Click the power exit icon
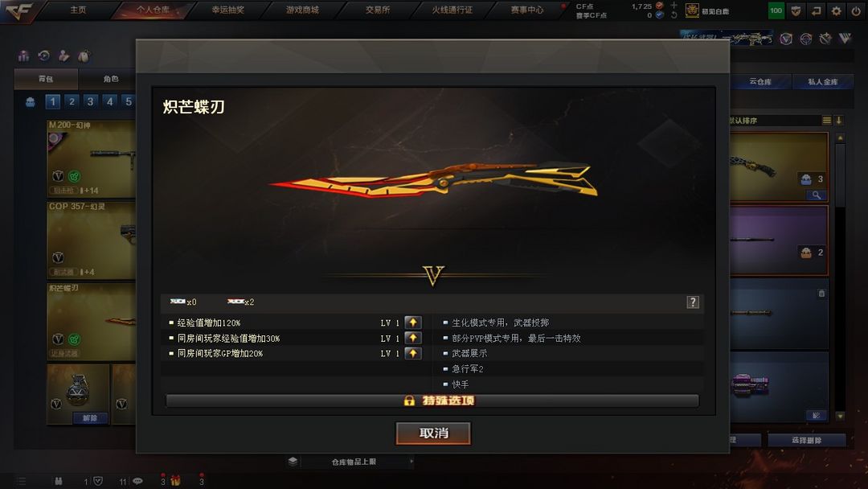The image size is (868, 489). [x=856, y=10]
